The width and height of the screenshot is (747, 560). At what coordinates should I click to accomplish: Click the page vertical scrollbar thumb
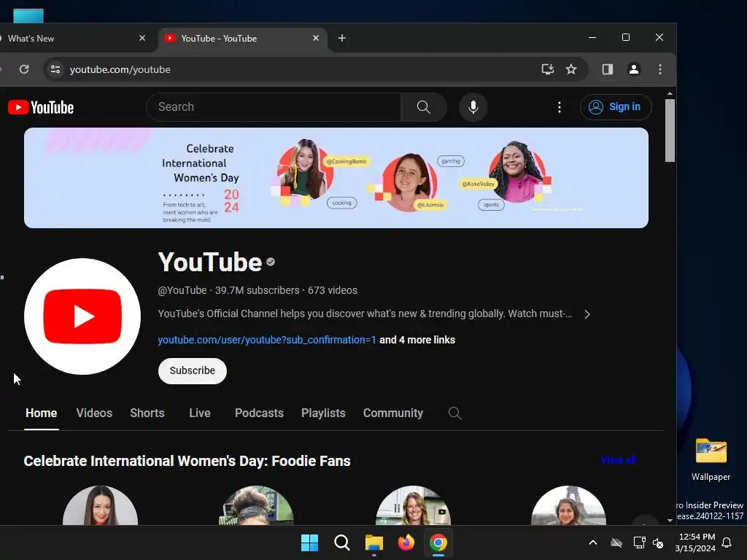(x=670, y=131)
